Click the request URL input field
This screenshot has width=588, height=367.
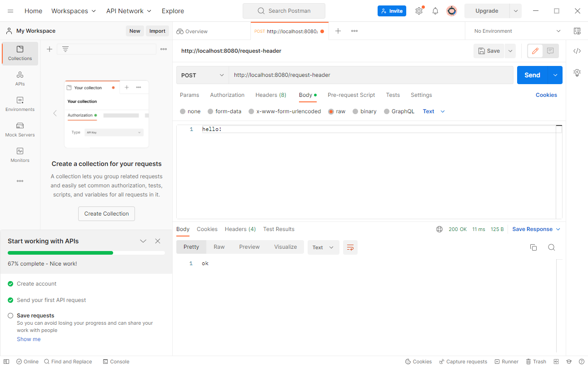pyautogui.click(x=371, y=75)
